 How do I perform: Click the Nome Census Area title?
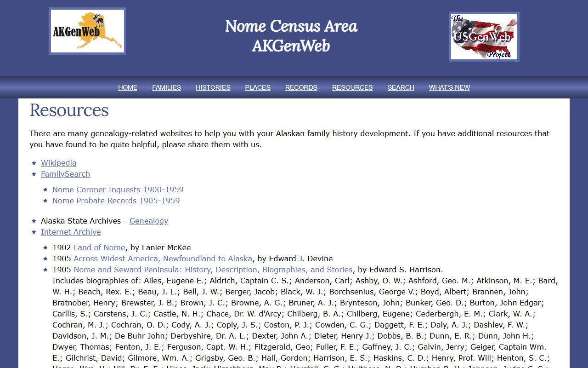click(291, 26)
